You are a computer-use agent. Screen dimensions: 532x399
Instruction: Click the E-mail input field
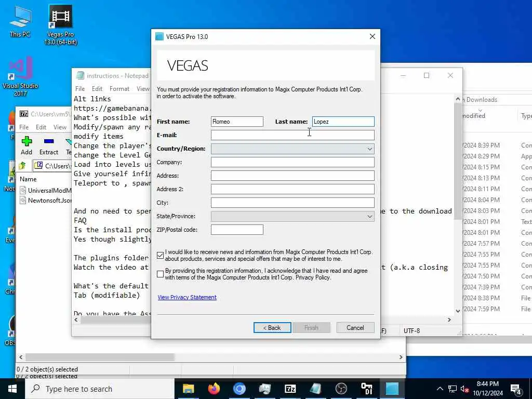tap(292, 135)
